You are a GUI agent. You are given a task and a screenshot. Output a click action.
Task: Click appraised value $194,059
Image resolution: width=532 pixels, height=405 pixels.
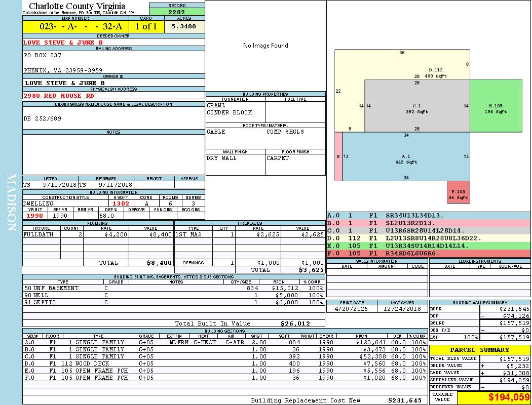pos(514,380)
